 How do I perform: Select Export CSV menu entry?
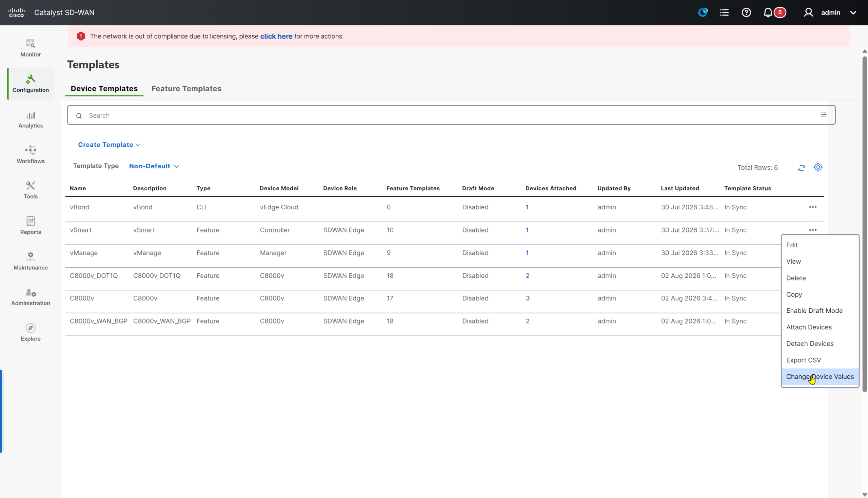[x=820, y=360]
